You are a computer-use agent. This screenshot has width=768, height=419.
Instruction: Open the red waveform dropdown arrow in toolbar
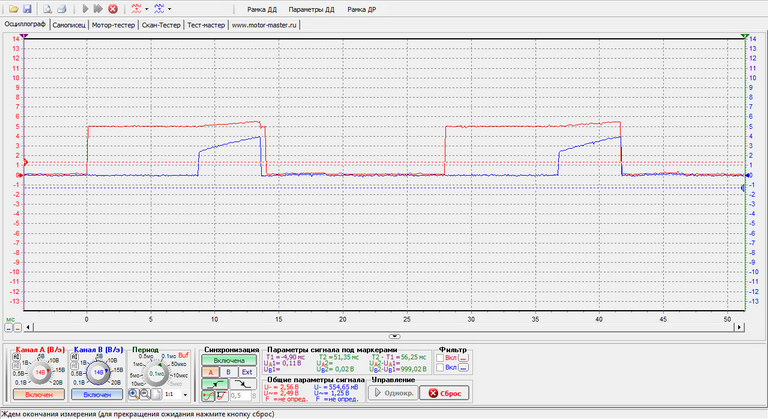147,8
